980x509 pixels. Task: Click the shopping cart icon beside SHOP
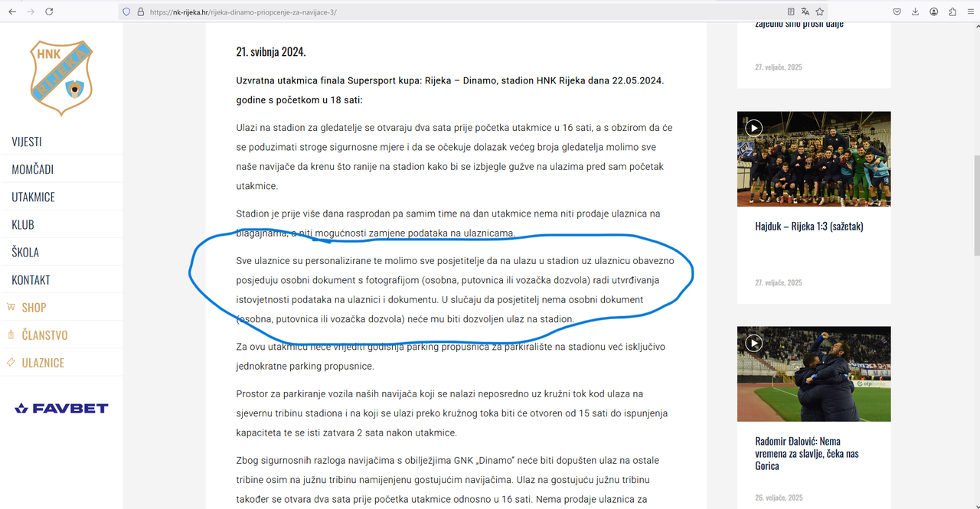(x=11, y=306)
